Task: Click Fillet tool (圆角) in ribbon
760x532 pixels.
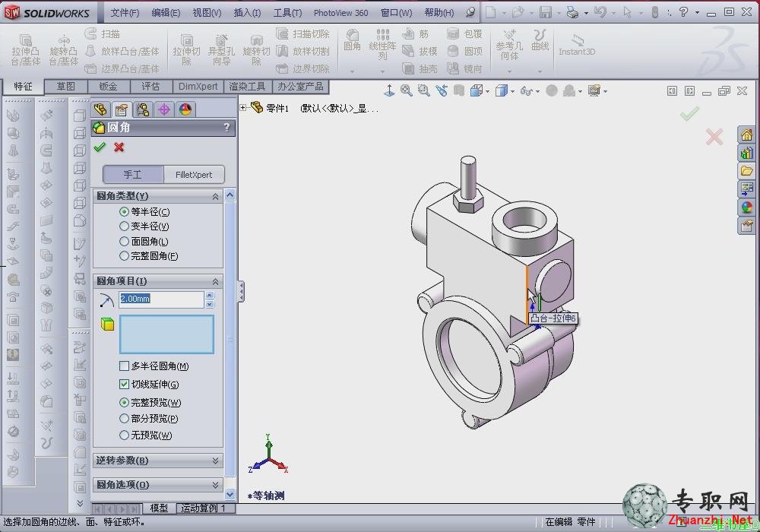Action: (x=353, y=41)
